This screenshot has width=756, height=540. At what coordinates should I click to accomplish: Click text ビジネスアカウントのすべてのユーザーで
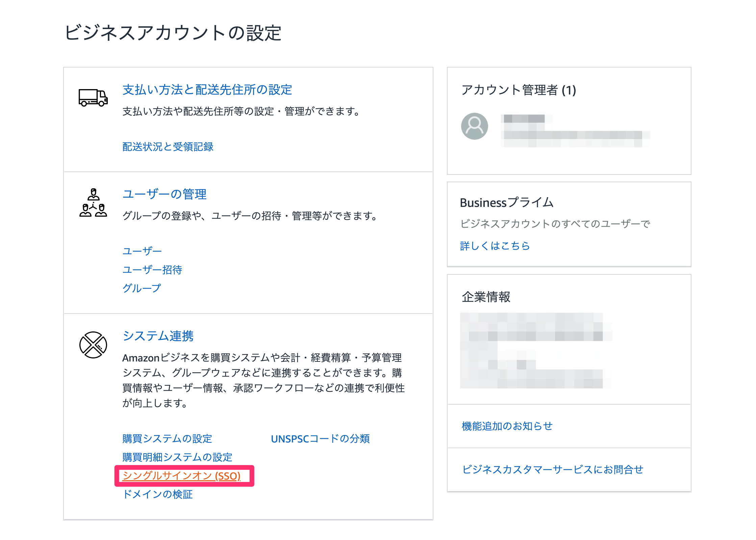555,224
